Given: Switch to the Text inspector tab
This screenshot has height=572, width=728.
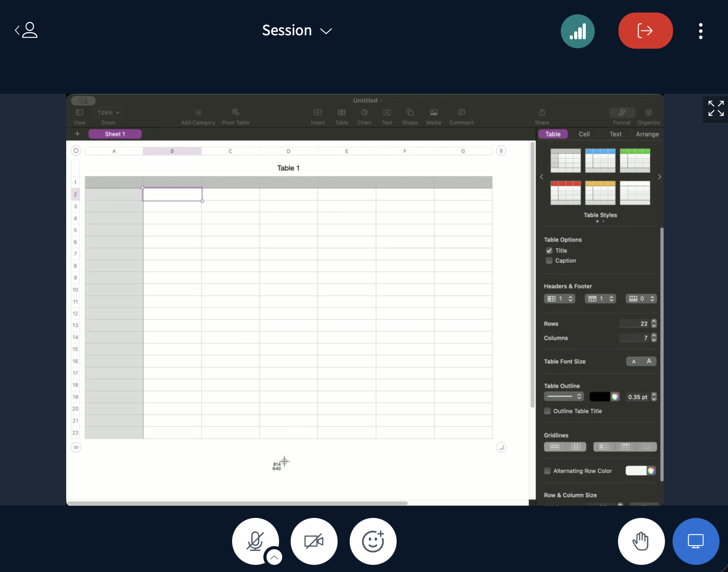Looking at the screenshot, I should coord(615,134).
